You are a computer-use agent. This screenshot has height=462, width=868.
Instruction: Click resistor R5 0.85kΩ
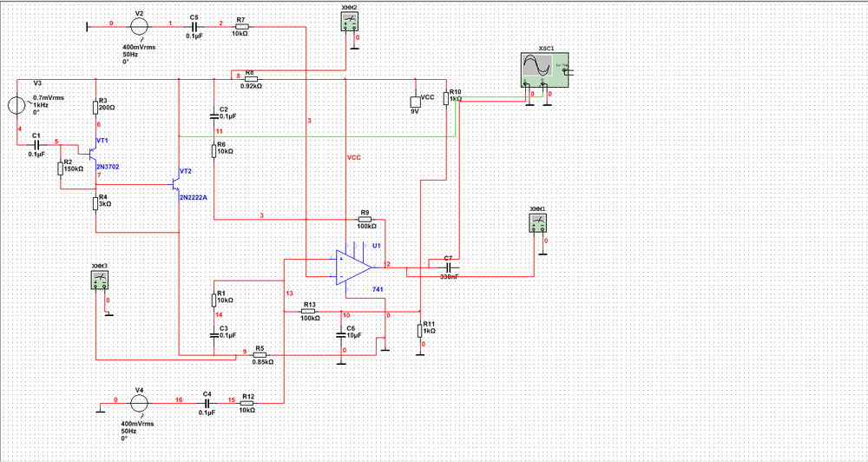259,354
